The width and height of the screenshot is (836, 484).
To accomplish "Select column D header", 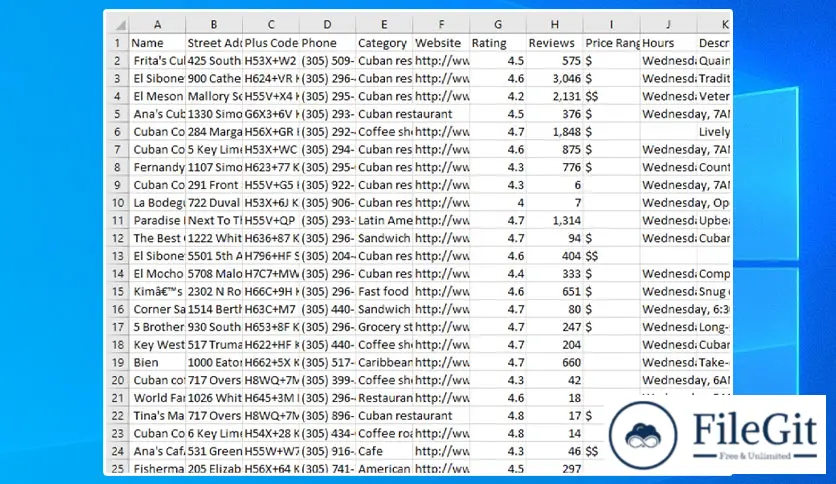I will click(x=327, y=25).
